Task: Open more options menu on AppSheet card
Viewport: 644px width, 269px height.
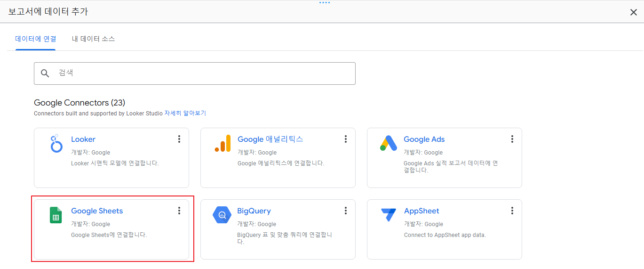Action: pos(512,211)
